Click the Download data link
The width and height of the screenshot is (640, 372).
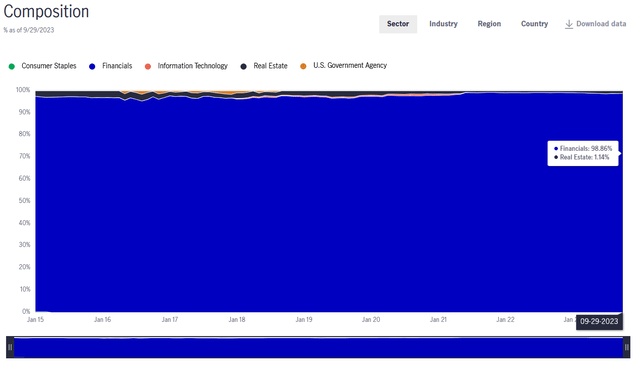click(x=595, y=24)
